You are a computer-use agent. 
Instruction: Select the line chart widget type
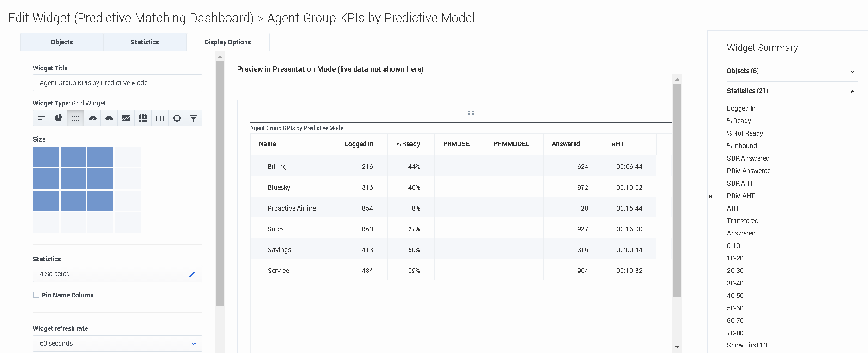click(126, 118)
